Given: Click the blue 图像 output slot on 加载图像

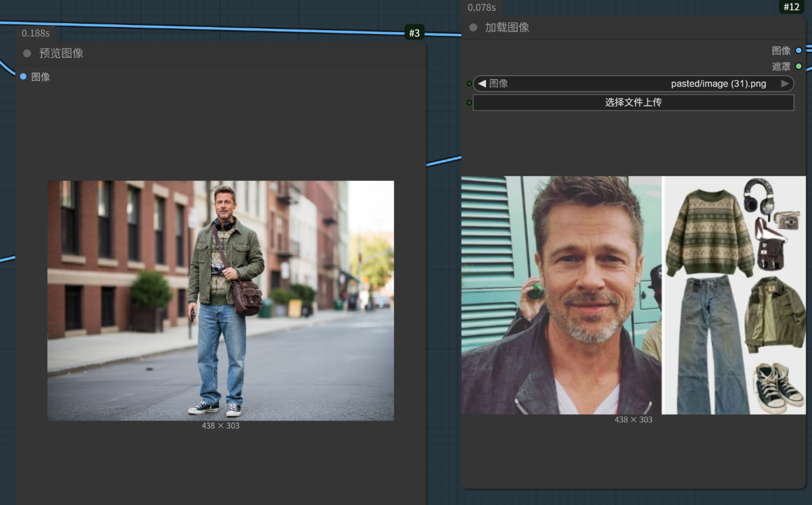Looking at the screenshot, I should pos(799,50).
